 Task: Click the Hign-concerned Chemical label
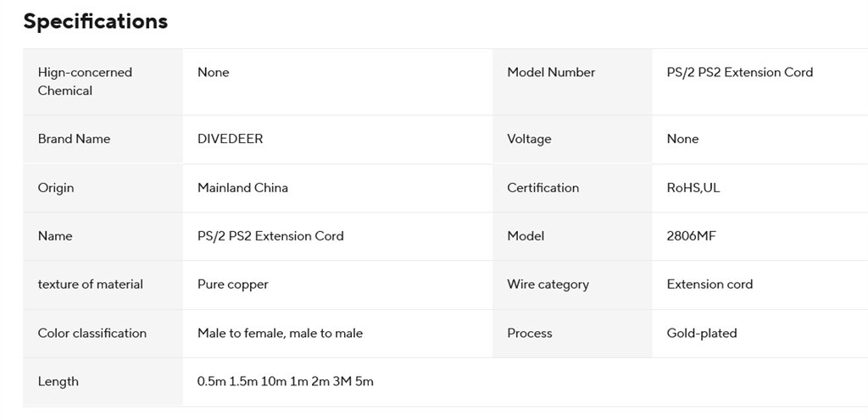[x=85, y=81]
